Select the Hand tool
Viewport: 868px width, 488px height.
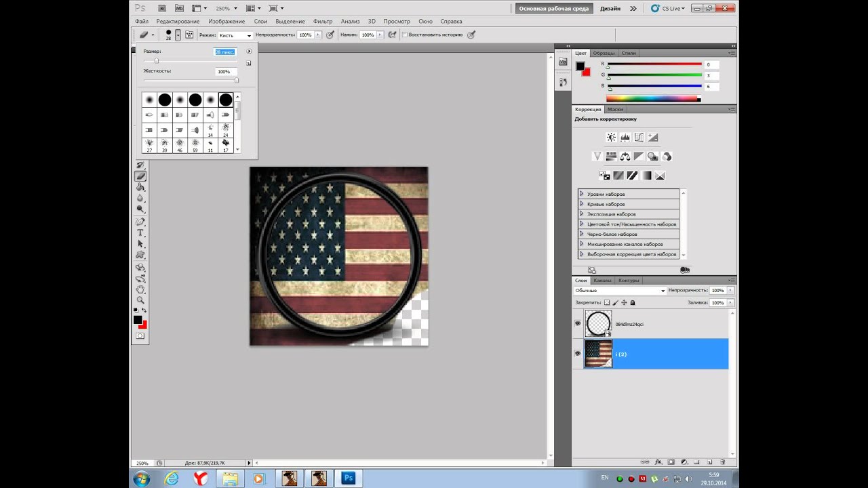140,289
